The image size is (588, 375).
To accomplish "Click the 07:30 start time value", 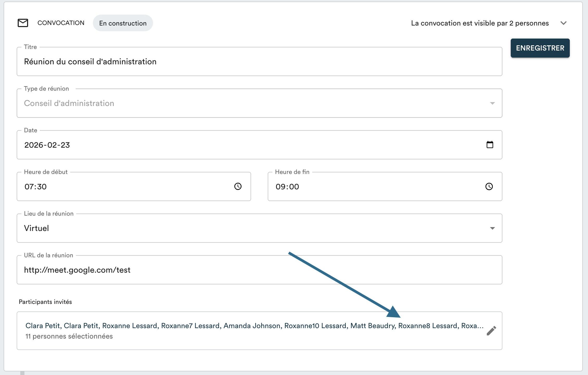I will click(36, 187).
